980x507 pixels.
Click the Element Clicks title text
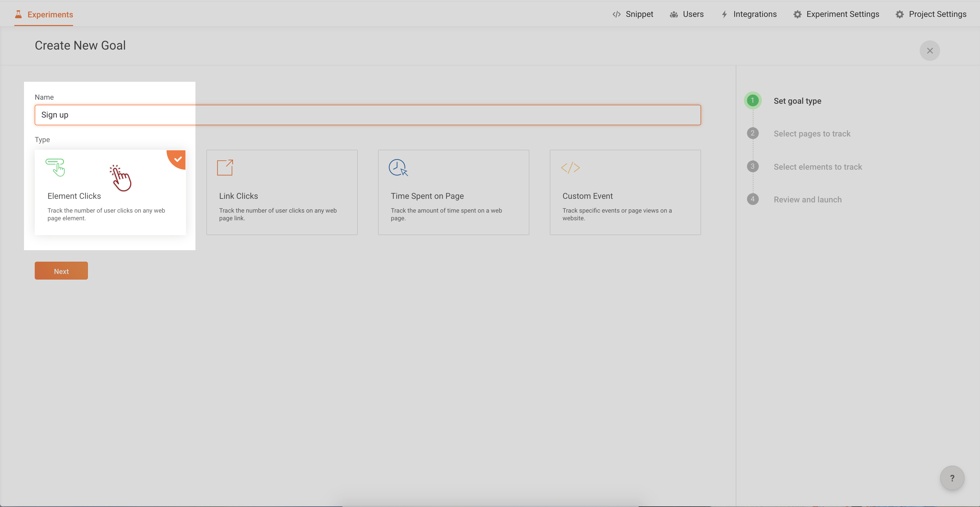click(x=74, y=196)
